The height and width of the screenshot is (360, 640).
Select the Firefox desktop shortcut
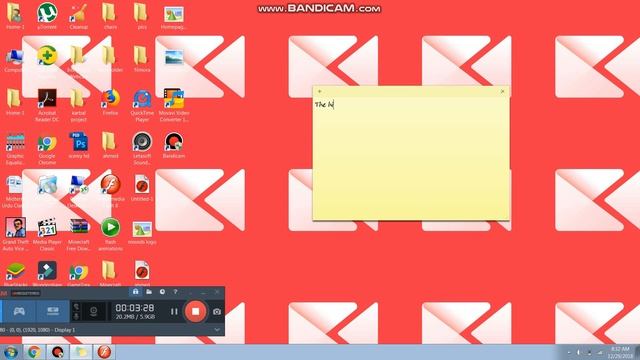(x=110, y=102)
